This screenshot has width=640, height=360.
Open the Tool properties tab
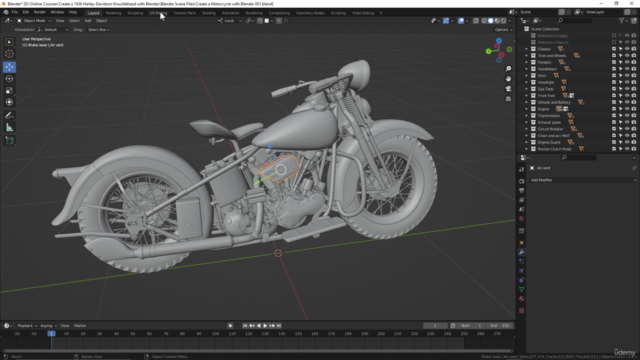[522, 169]
